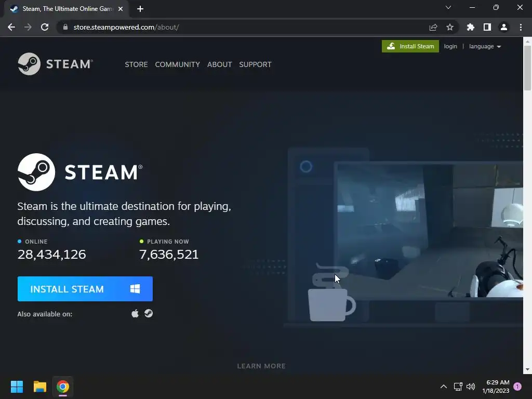Screen dimensions: 532x399
Task: Reload the current page
Action: coord(45,27)
